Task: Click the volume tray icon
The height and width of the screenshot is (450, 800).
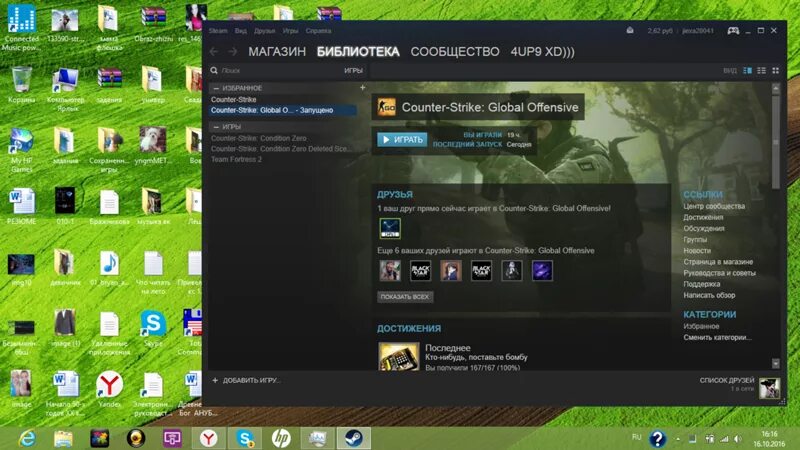Action: click(738, 438)
